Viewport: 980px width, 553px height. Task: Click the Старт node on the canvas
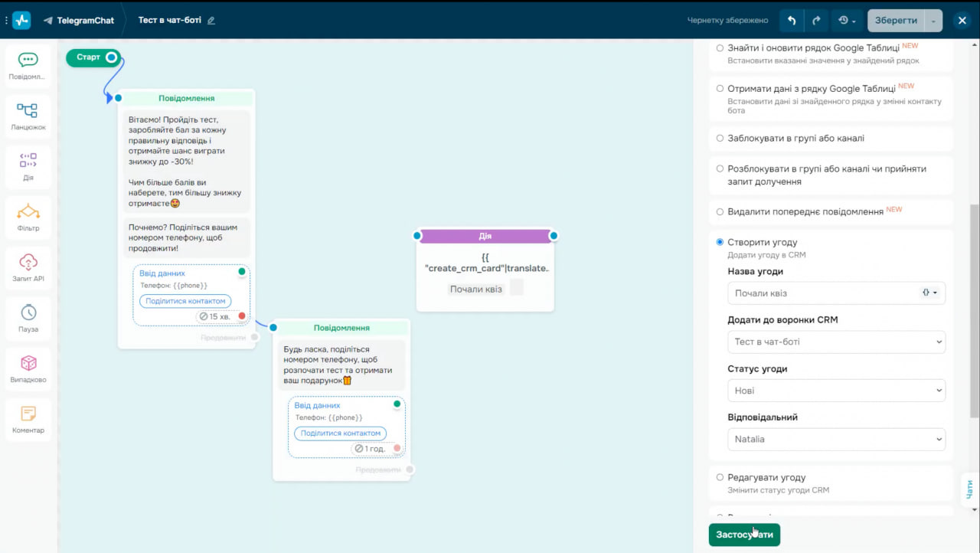click(93, 57)
